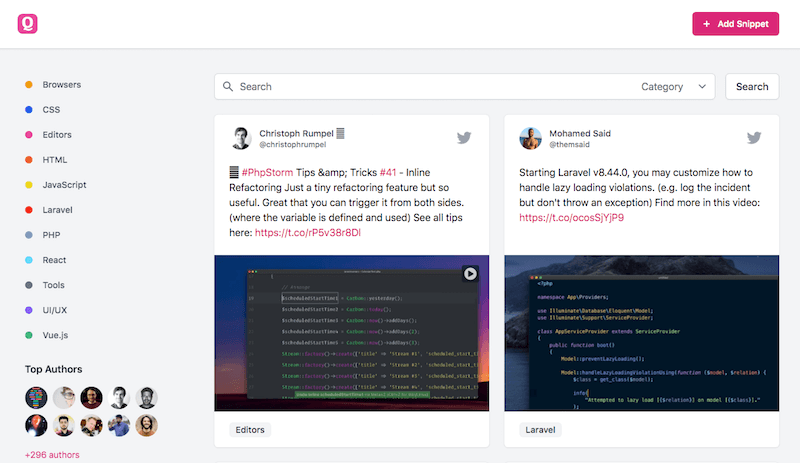The image size is (800, 463).
Task: Click second top author avatar in first row
Action: tap(64, 398)
